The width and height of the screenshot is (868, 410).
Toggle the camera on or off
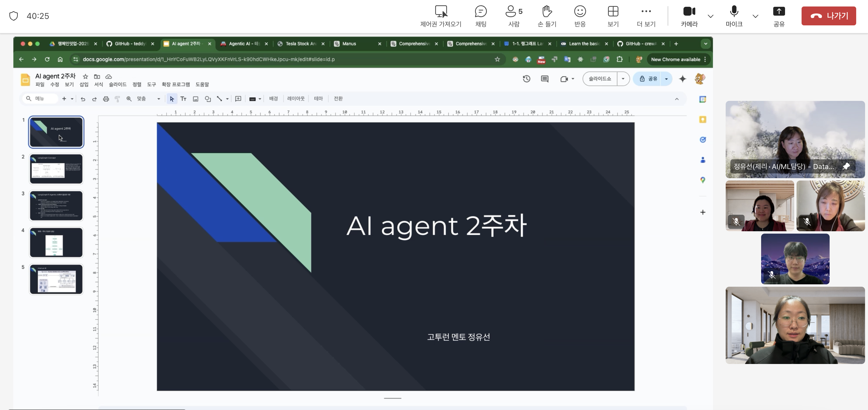(689, 12)
